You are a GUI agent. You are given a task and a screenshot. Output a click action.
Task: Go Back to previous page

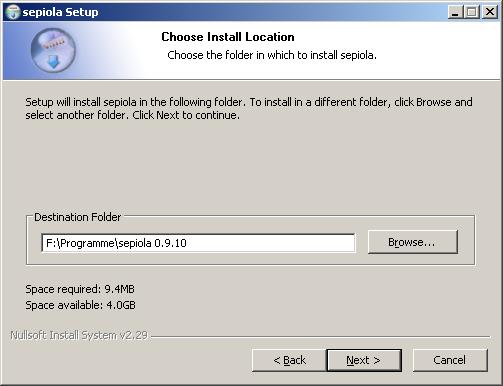[289, 360]
